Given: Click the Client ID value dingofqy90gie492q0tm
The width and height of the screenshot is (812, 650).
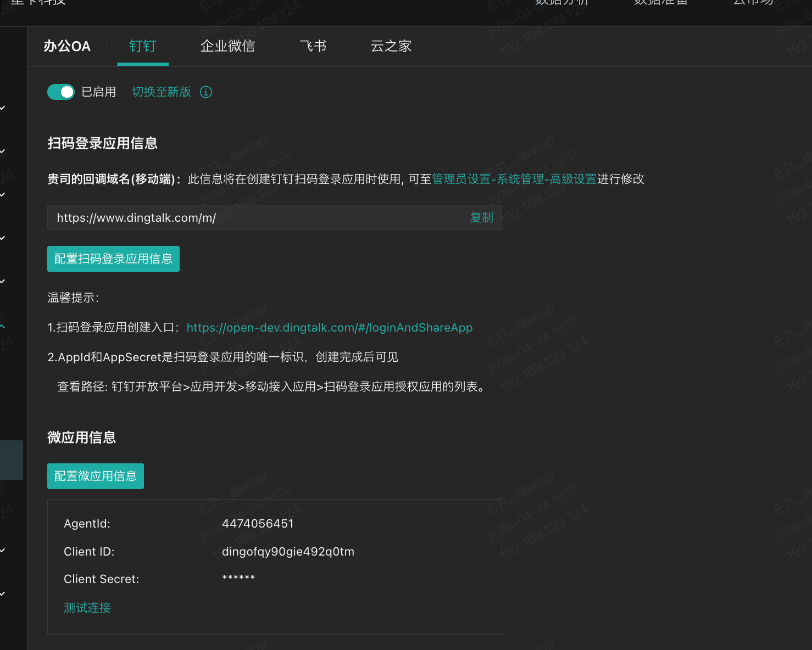Looking at the screenshot, I should 288,552.
